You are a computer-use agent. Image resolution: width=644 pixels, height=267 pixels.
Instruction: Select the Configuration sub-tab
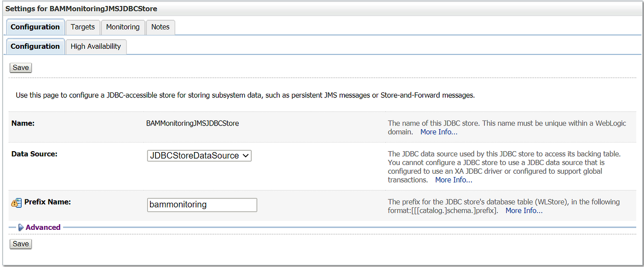pyautogui.click(x=35, y=46)
